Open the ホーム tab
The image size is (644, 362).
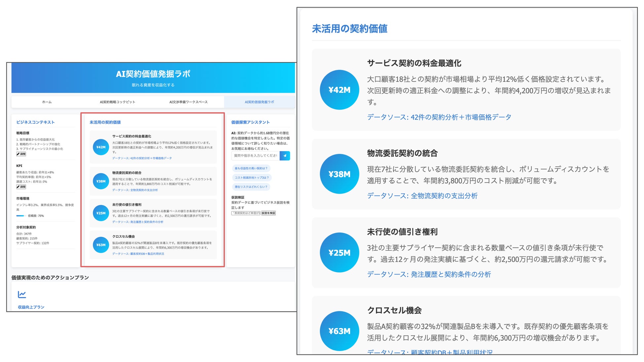point(47,102)
